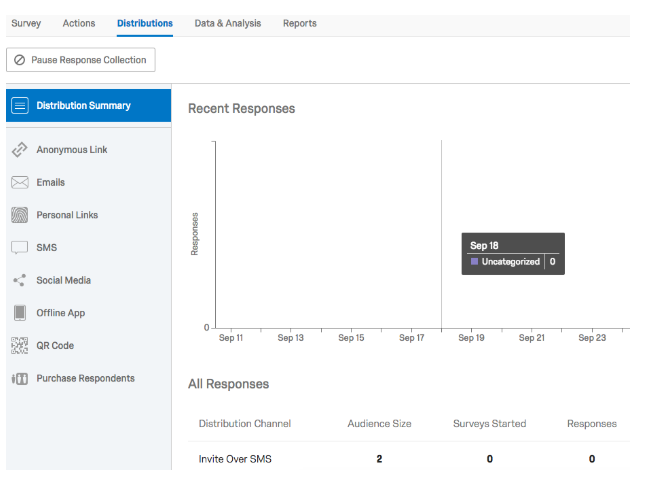Click the QR Code icon
The image size is (665, 485).
(20, 346)
